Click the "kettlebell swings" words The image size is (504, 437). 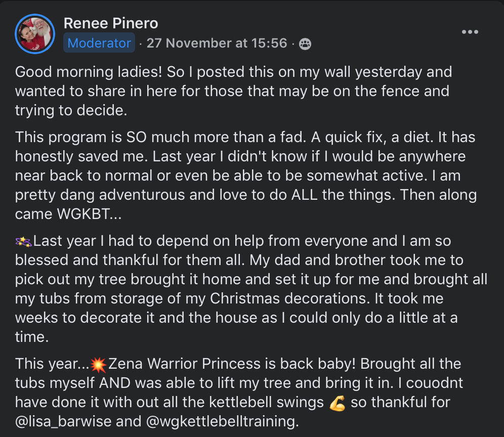coord(266,402)
